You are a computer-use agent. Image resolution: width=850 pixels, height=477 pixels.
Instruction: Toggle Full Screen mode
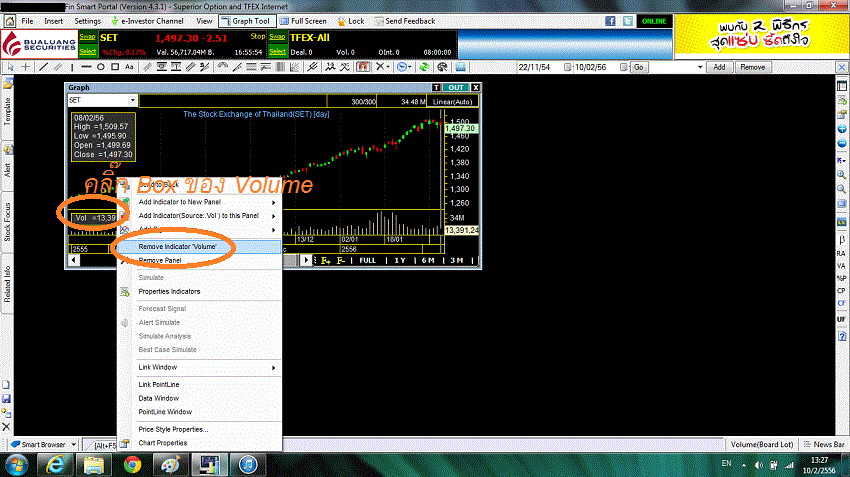[304, 21]
